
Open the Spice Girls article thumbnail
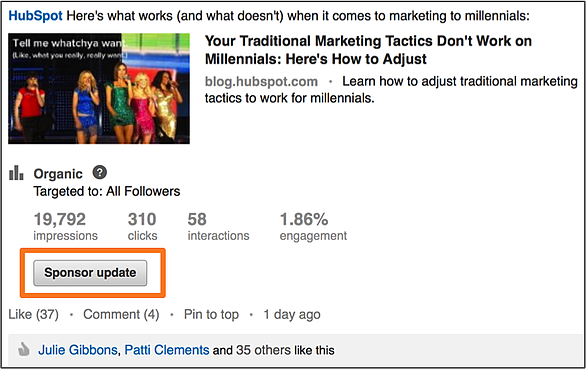(99, 88)
